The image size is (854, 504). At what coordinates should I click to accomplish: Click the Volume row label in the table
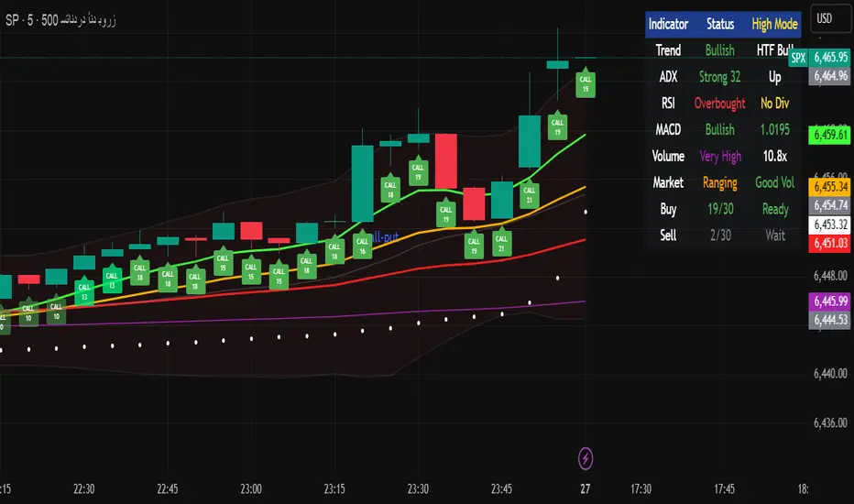[668, 157]
